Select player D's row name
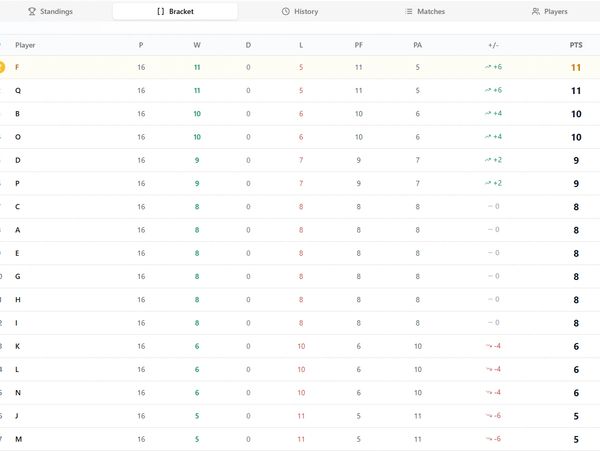The height and width of the screenshot is (451, 600). pyautogui.click(x=18, y=160)
